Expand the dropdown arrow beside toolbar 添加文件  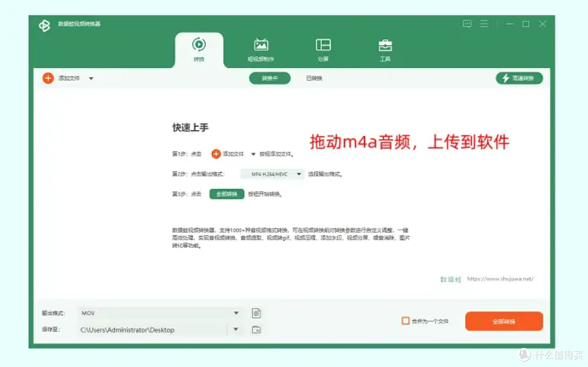click(91, 79)
